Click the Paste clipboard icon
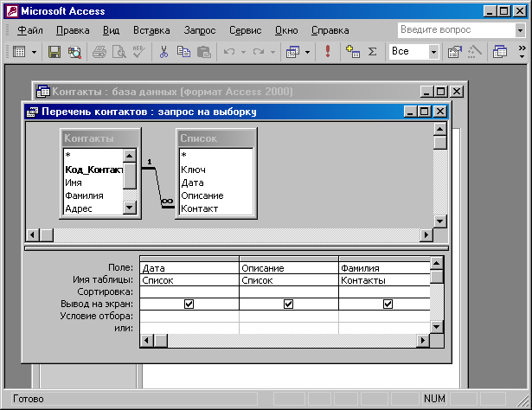 tap(204, 52)
